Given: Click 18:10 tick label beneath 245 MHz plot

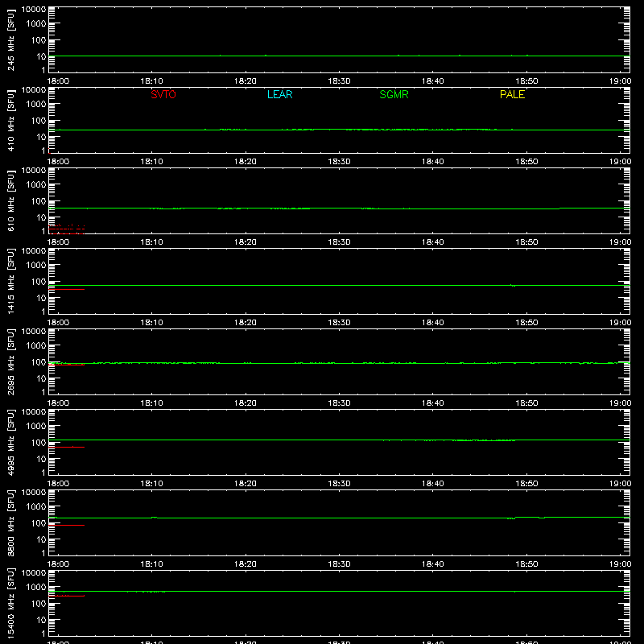Looking at the screenshot, I should click(151, 81).
